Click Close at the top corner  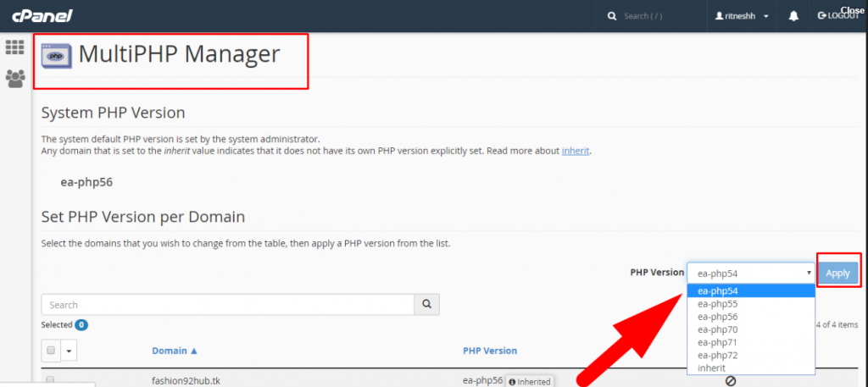pos(853,9)
